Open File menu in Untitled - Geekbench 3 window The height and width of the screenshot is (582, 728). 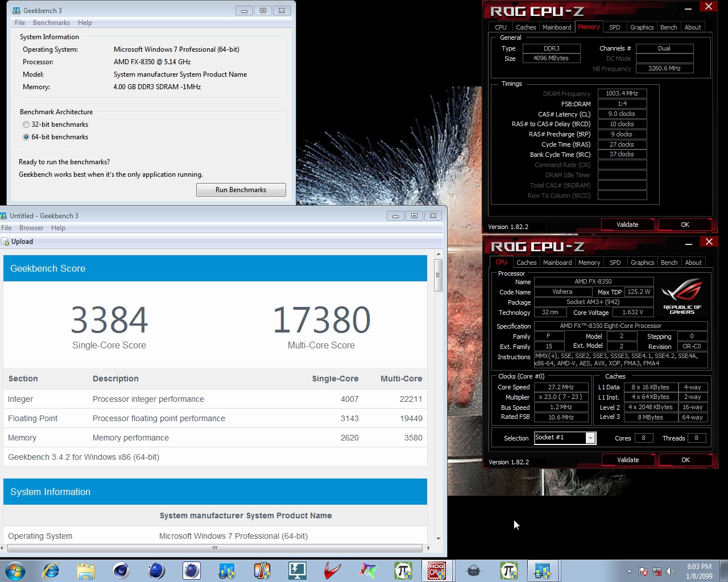pos(6,228)
